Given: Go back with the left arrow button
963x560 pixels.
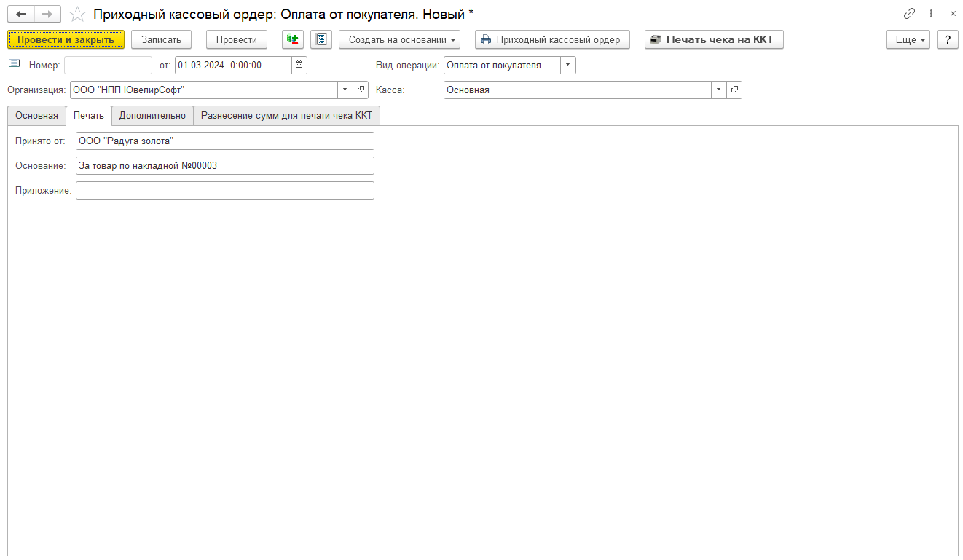Looking at the screenshot, I should tap(21, 14).
